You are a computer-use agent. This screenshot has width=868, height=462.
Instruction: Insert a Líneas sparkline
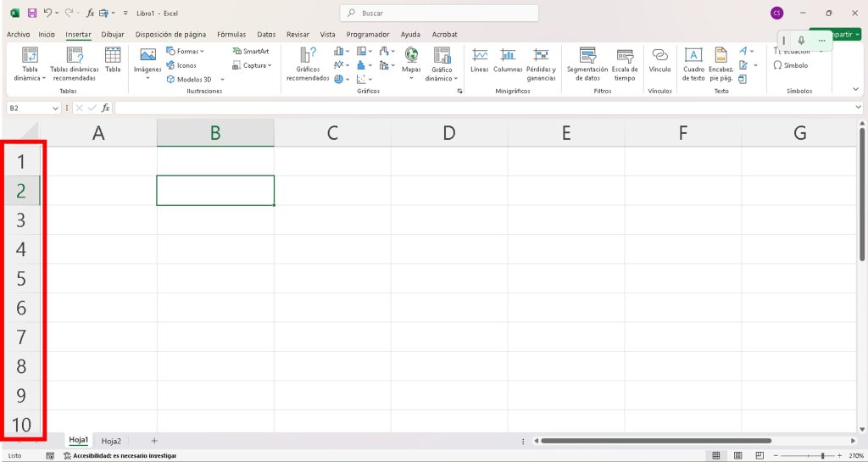coord(480,59)
